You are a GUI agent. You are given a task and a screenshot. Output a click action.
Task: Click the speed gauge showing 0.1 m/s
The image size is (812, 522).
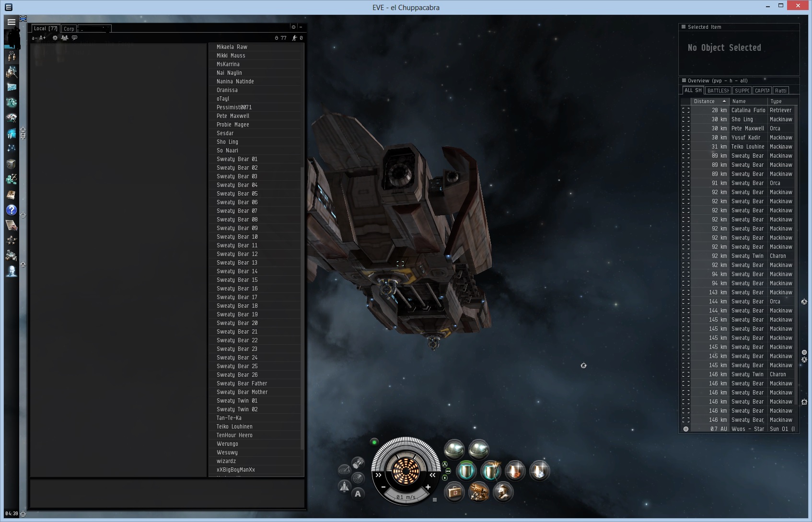[x=406, y=497]
